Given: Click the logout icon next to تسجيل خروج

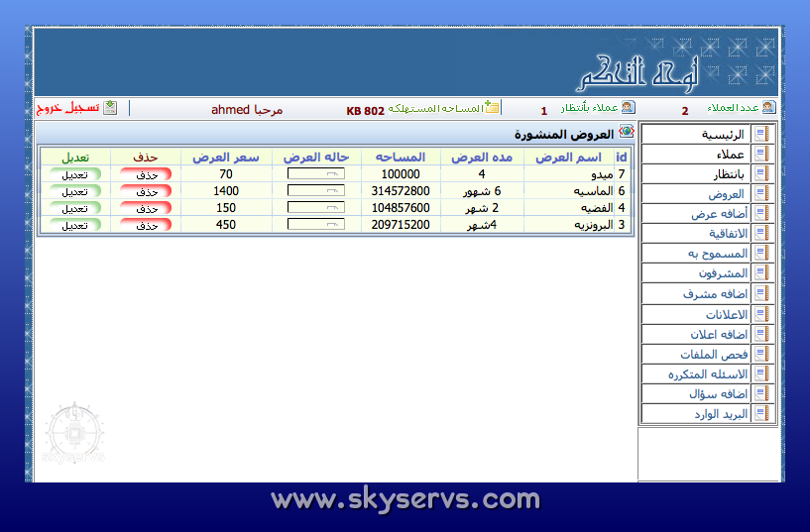Looking at the screenshot, I should tap(110, 108).
